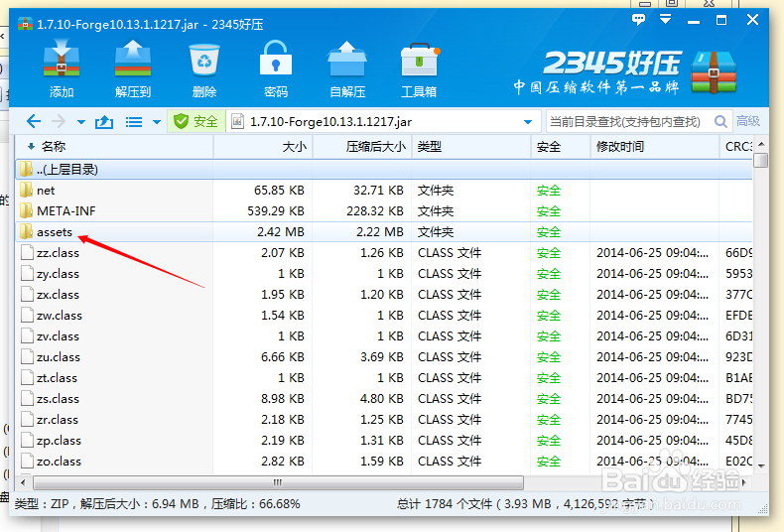The image size is (784, 532).
Task: Open the feedback speech bubble icon
Action: [638, 20]
